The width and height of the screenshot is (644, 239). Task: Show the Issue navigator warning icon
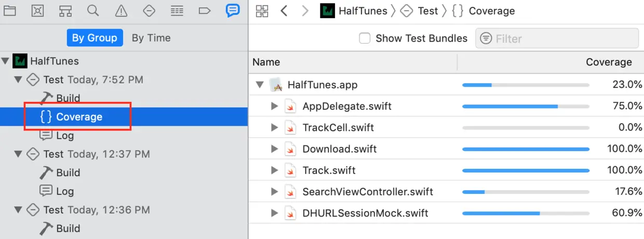(121, 10)
